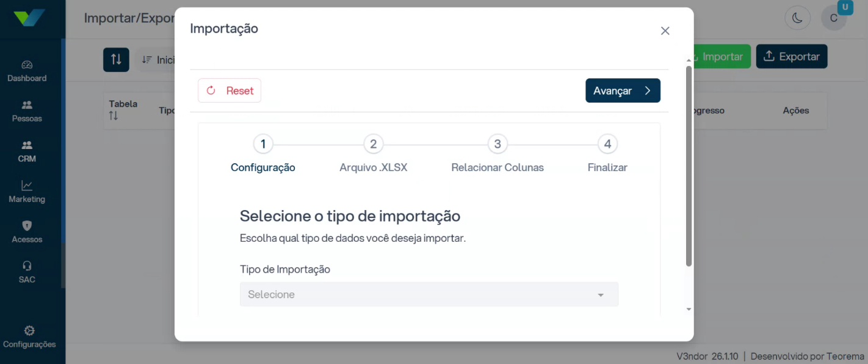
Task: Click the V3ndor 26.1.10 version text
Action: (707, 356)
